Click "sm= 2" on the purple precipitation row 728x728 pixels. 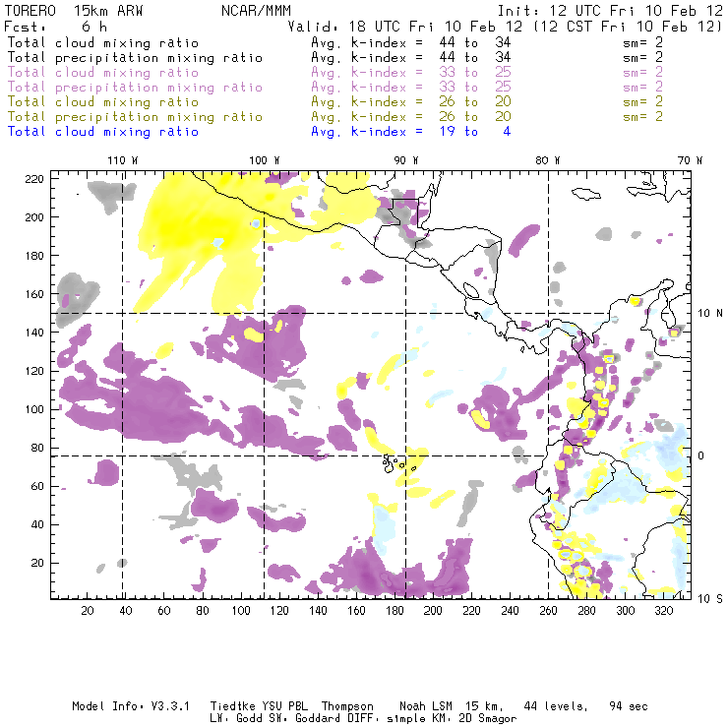coord(642,87)
